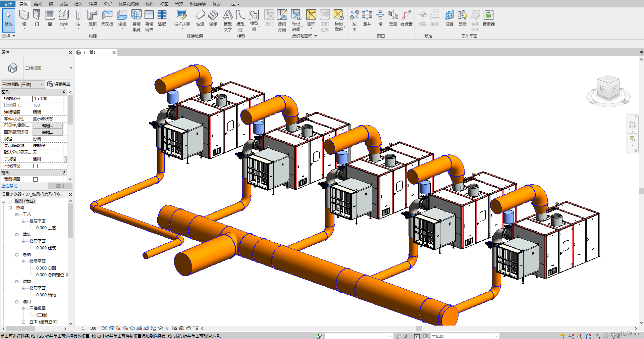Select the Column tool
The width and height of the screenshot is (644, 339).
[x=78, y=19]
